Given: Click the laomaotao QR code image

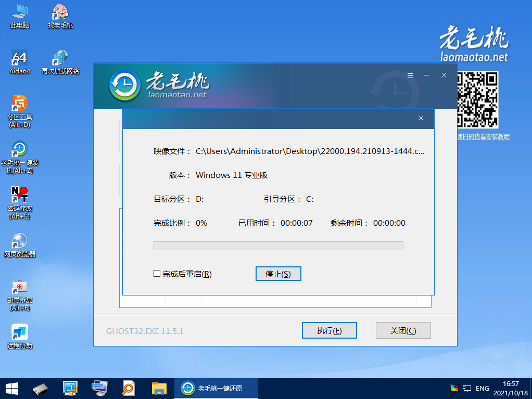Looking at the screenshot, I should tap(477, 100).
